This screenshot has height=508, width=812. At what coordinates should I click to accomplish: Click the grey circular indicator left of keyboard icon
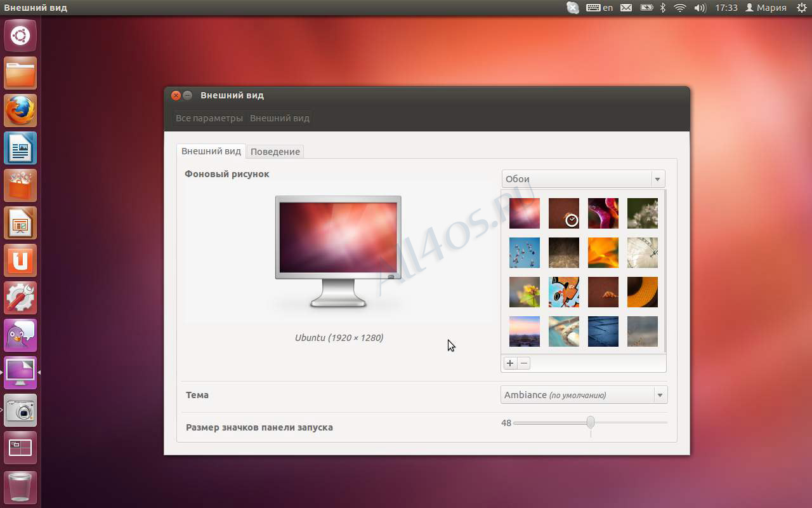[x=572, y=8]
